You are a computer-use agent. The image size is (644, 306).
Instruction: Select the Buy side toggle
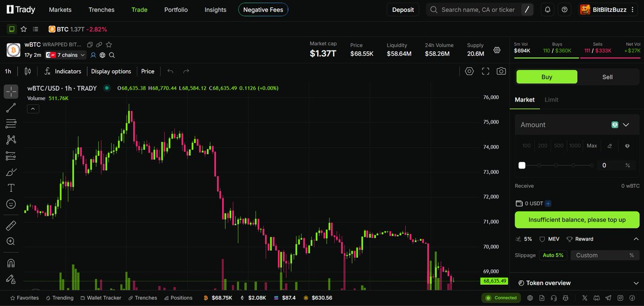coord(547,77)
